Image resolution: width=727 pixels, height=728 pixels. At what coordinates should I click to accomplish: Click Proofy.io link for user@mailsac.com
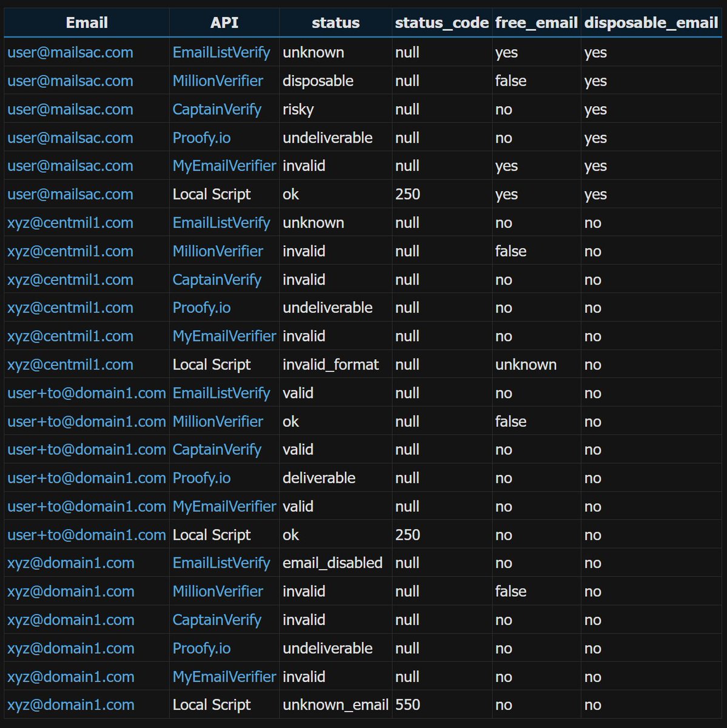[201, 138]
